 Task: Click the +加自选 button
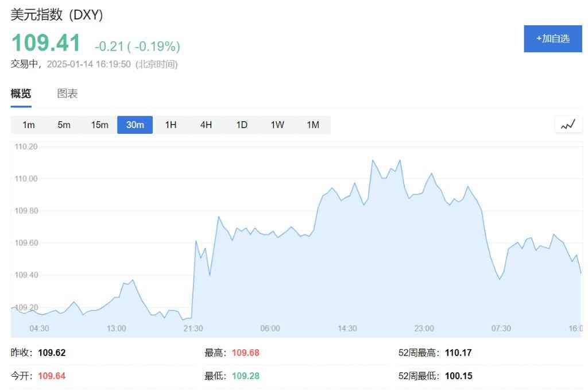pyautogui.click(x=552, y=38)
